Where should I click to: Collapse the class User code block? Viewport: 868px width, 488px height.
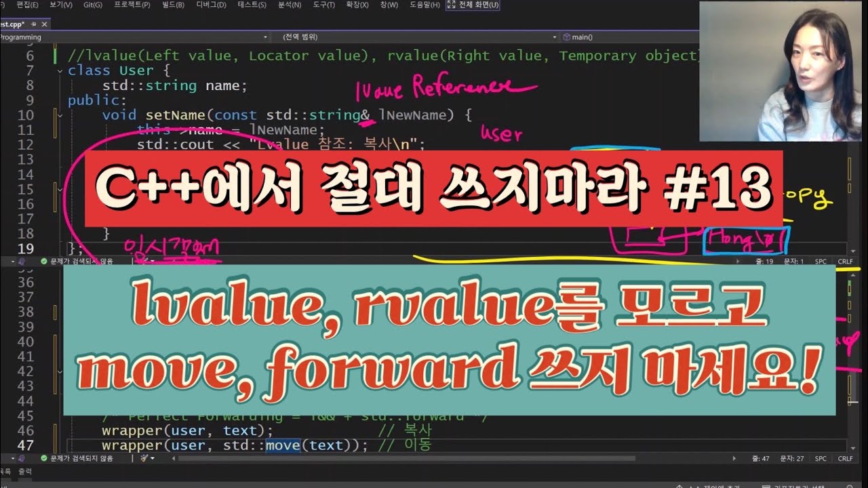point(60,70)
